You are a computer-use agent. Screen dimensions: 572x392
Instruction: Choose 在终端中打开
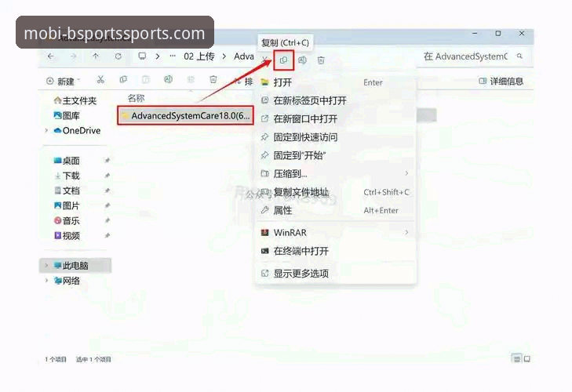[336, 251]
